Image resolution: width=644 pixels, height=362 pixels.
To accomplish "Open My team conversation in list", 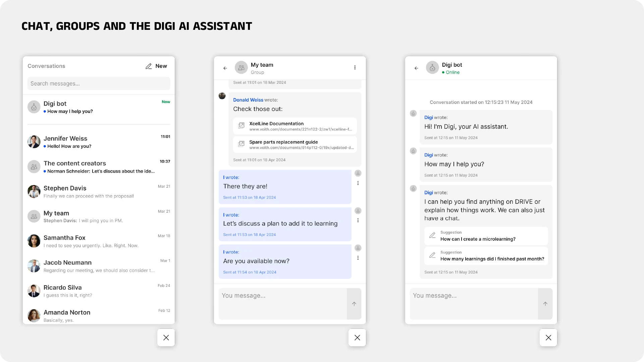I will tap(99, 217).
